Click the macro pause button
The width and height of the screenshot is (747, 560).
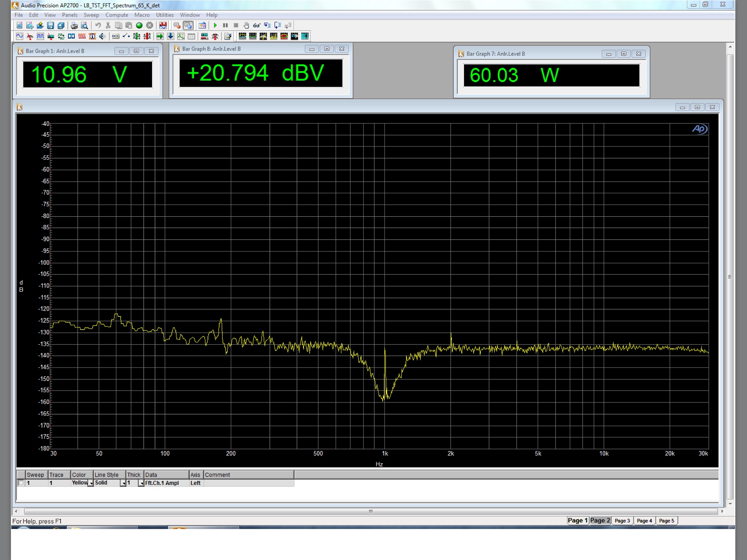225,25
